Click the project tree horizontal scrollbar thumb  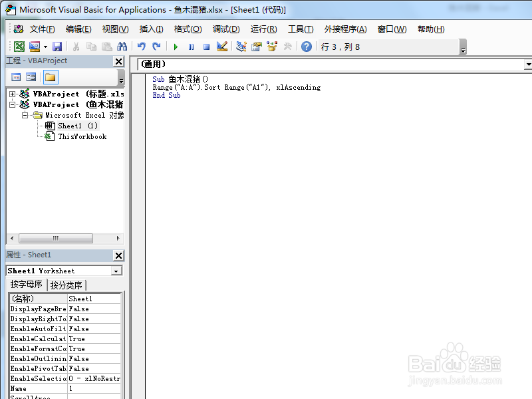coord(56,238)
